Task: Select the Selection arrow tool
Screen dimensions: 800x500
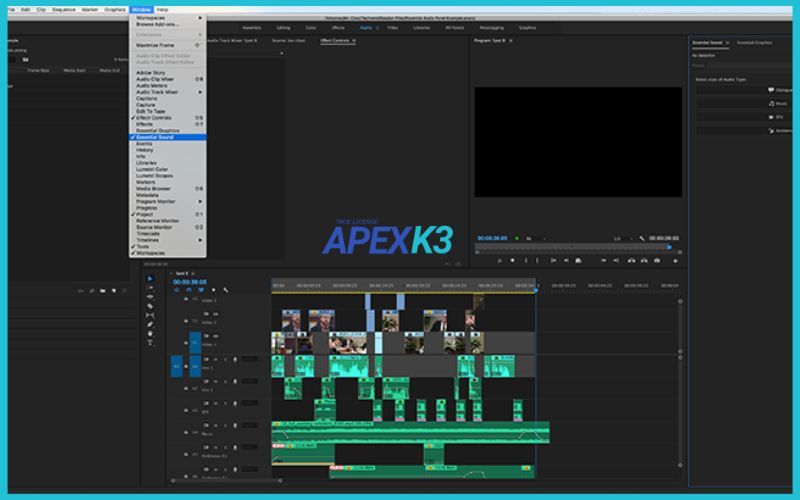Action: 150,279
